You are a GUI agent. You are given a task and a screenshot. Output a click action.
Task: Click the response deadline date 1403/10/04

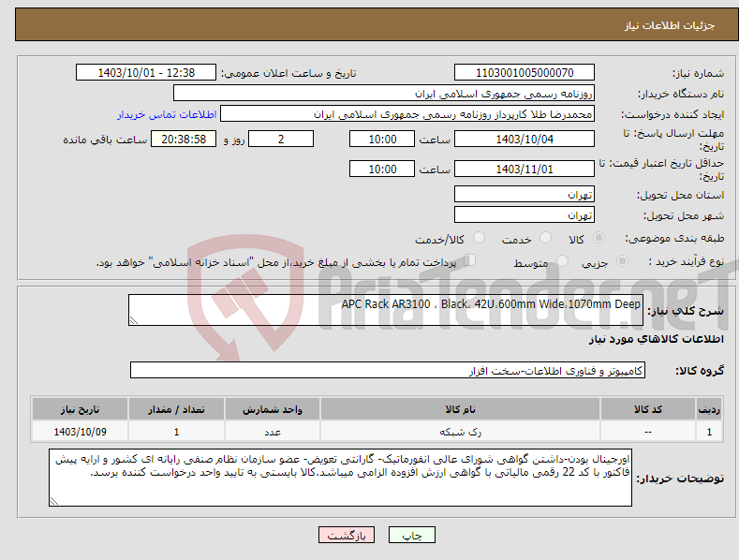click(x=525, y=139)
